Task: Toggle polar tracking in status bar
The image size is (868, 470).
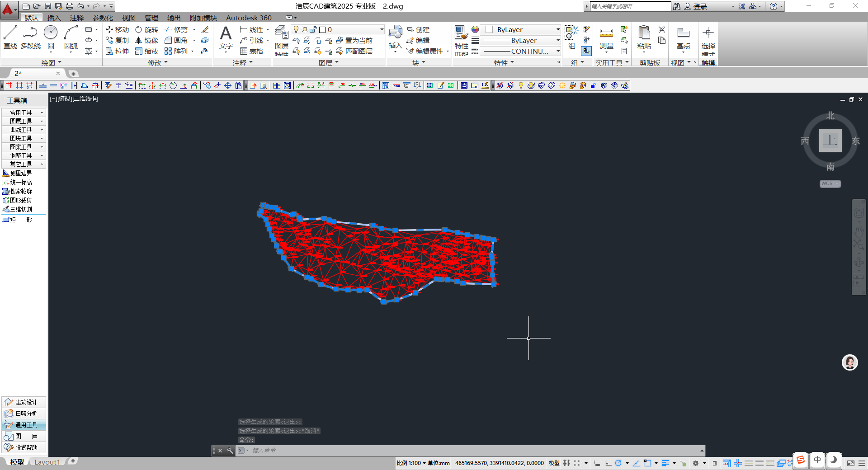Action: [x=618, y=463]
